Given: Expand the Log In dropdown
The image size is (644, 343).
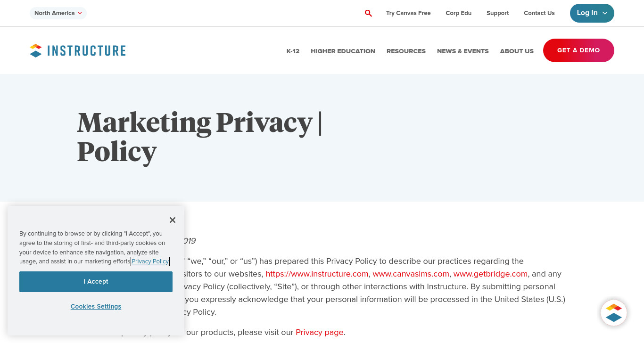Looking at the screenshot, I should [592, 13].
